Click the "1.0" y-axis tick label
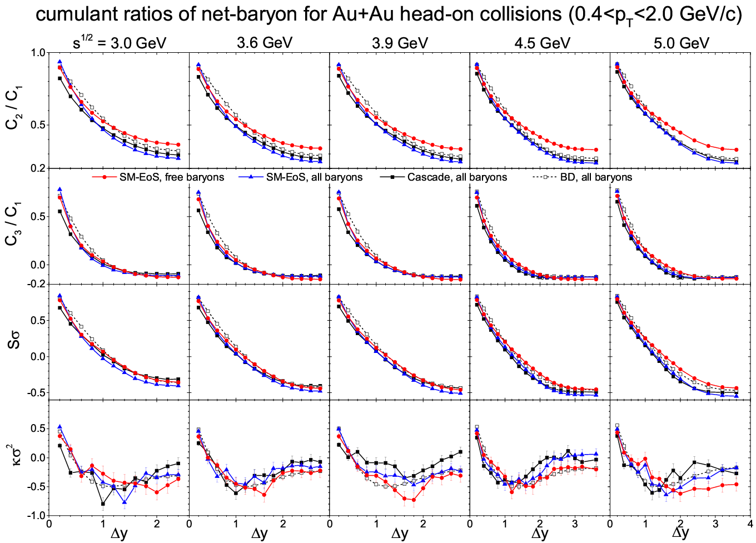Image resolution: width=756 pixels, height=543 pixels. point(38,53)
